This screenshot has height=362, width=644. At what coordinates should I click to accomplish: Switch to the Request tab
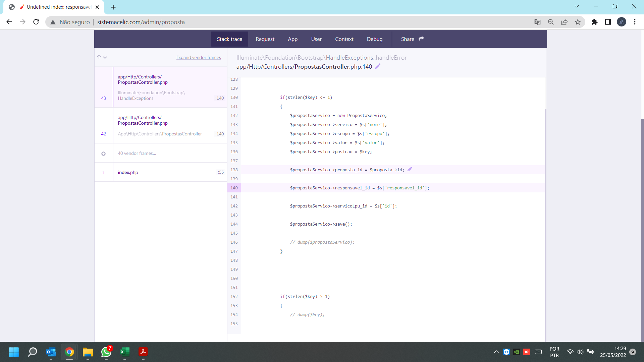coord(265,39)
